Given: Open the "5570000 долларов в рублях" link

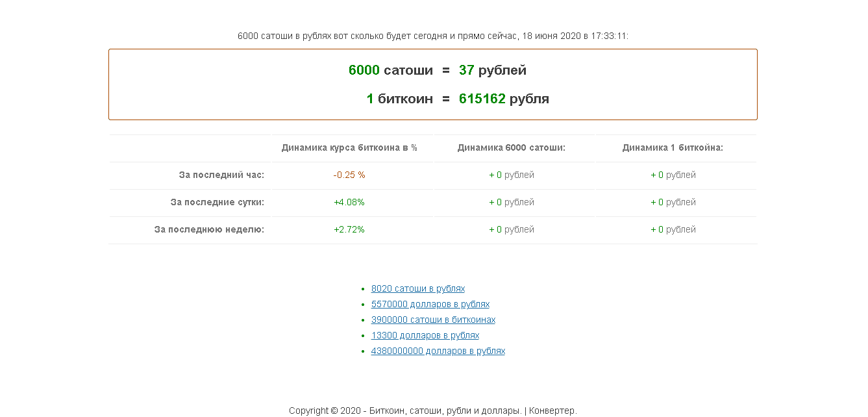Looking at the screenshot, I should pyautogui.click(x=430, y=305).
